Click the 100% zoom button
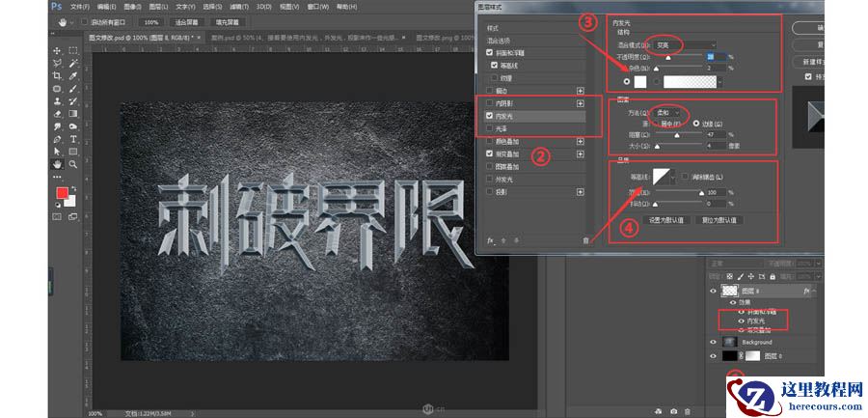Viewport: 868px width, 418px height. click(150, 23)
